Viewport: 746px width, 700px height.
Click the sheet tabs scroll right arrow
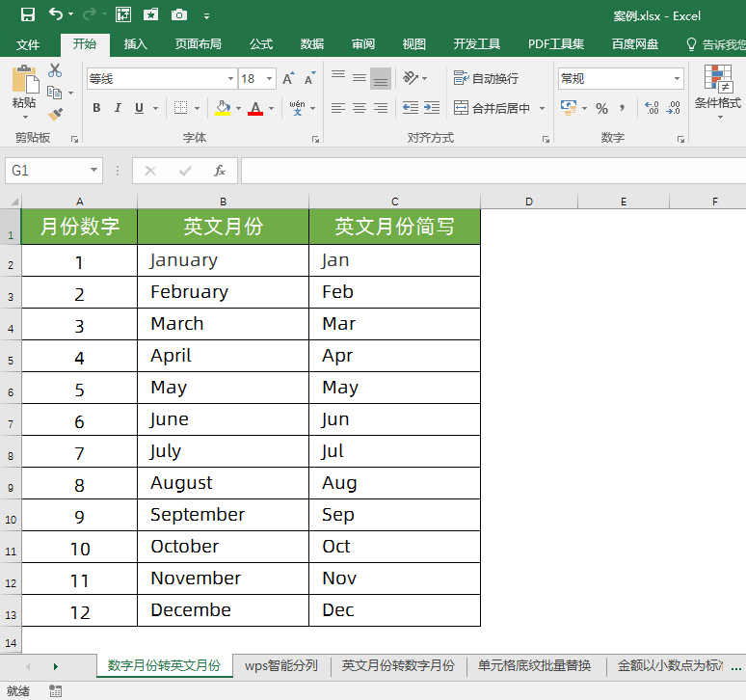tap(56, 666)
